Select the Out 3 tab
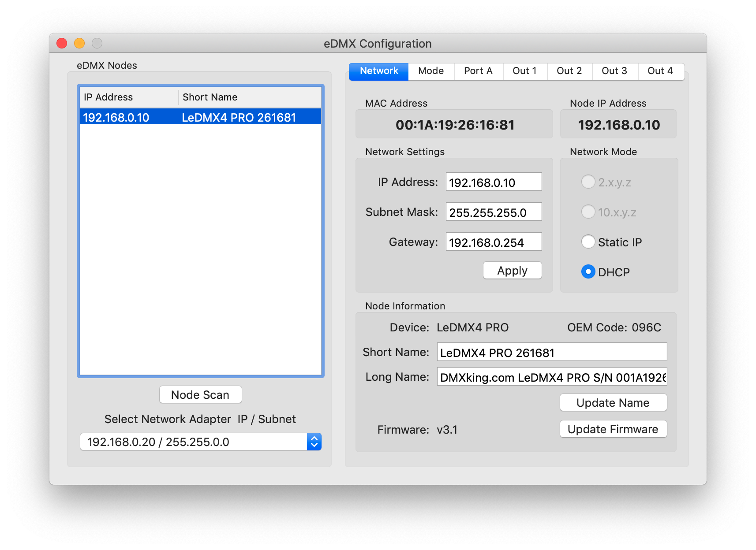The width and height of the screenshot is (756, 550). point(614,71)
